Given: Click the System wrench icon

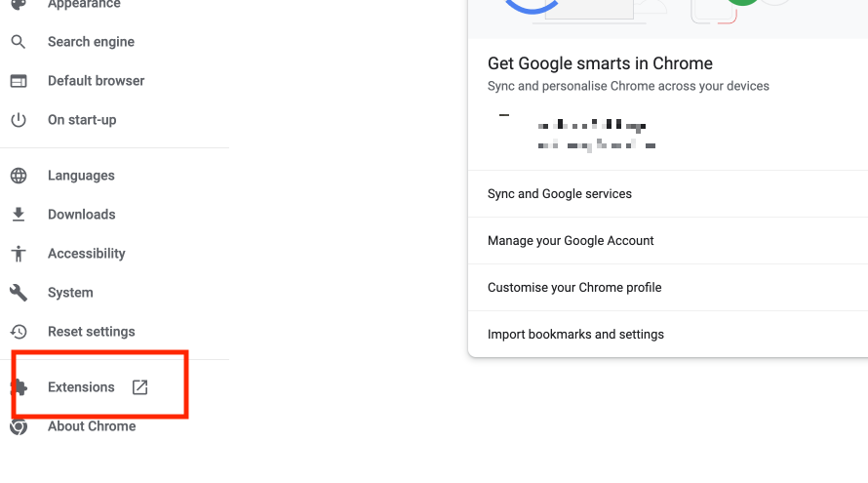Looking at the screenshot, I should [x=19, y=293].
